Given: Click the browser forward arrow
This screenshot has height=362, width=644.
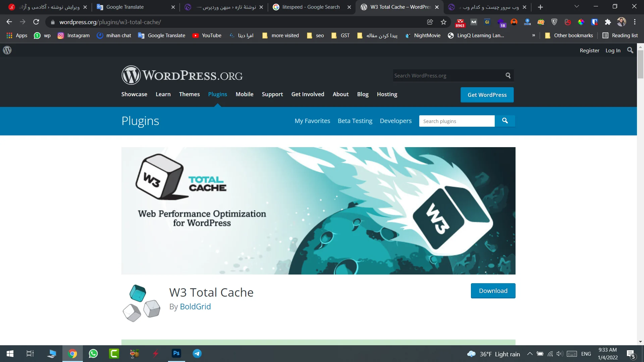Looking at the screenshot, I should (22, 22).
